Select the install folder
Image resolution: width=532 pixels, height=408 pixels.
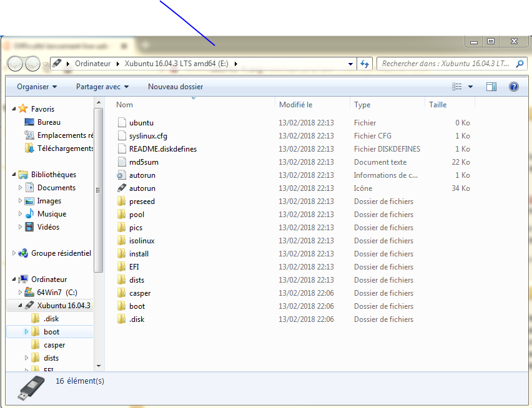(139, 254)
